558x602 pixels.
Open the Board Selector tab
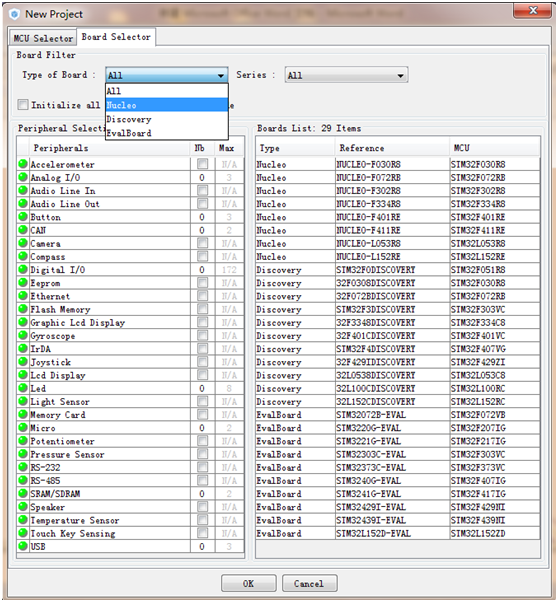coord(116,37)
